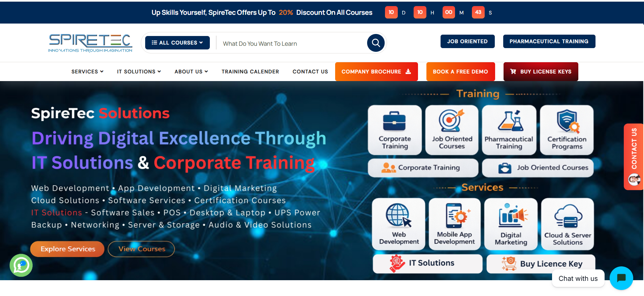Click the View Courses button
The width and height of the screenshot is (644, 296).
141,249
